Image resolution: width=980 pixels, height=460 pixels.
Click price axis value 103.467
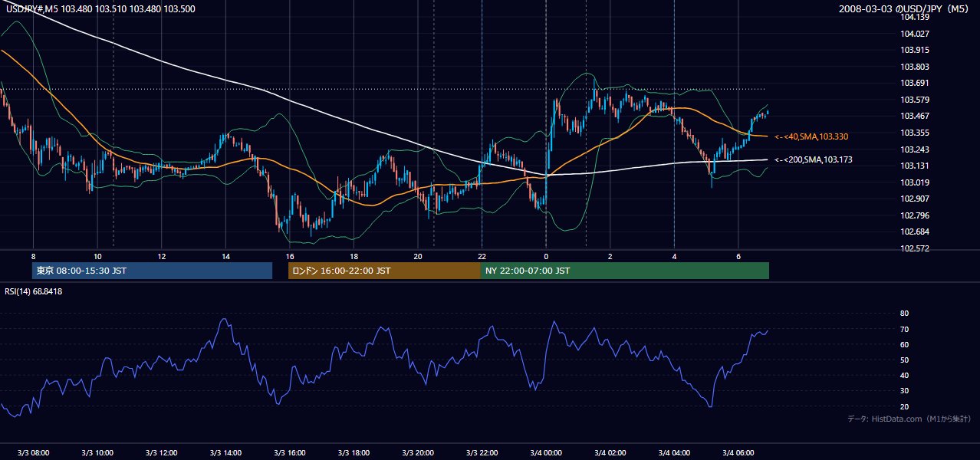[x=916, y=116]
